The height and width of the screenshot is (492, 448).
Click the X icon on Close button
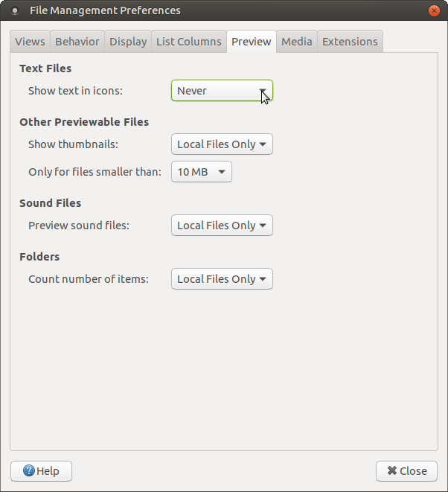[x=392, y=470]
